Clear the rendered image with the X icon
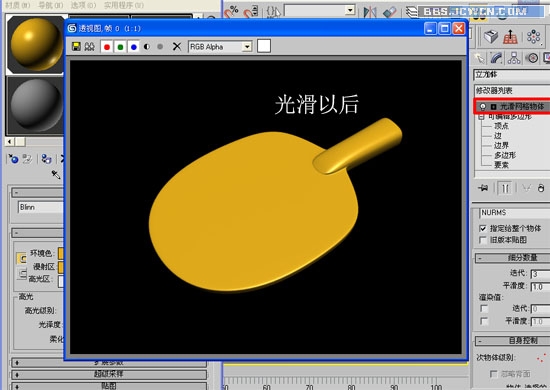This screenshot has height=390, width=550. [x=177, y=46]
